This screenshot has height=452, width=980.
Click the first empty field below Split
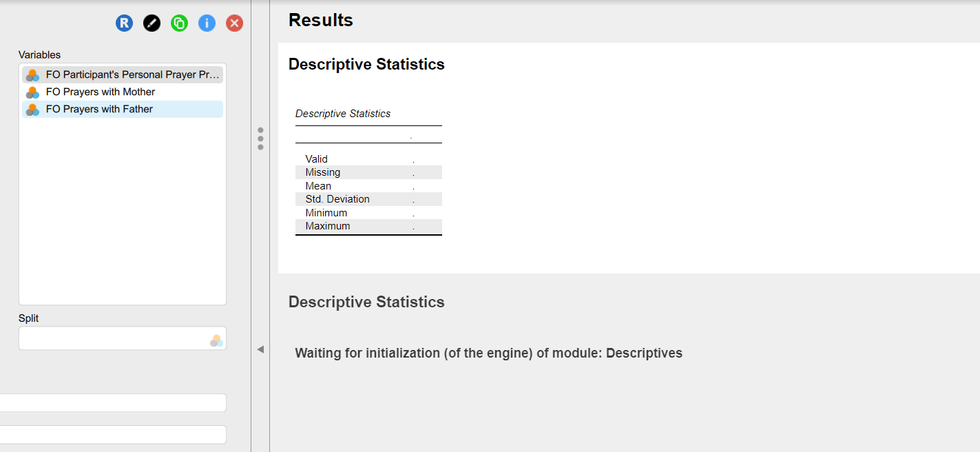110,402
